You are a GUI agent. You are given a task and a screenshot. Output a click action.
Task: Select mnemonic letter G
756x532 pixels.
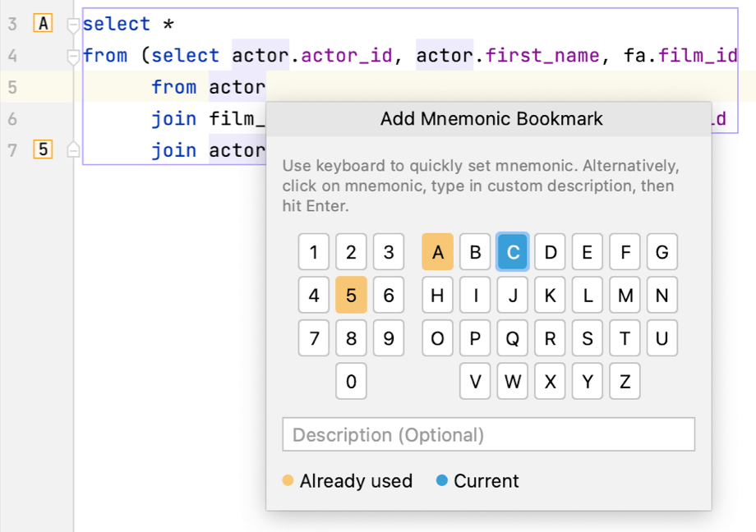click(x=661, y=252)
